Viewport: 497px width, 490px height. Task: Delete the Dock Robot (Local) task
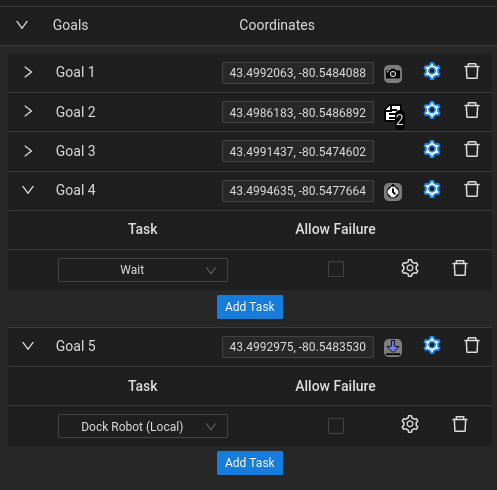coord(460,424)
